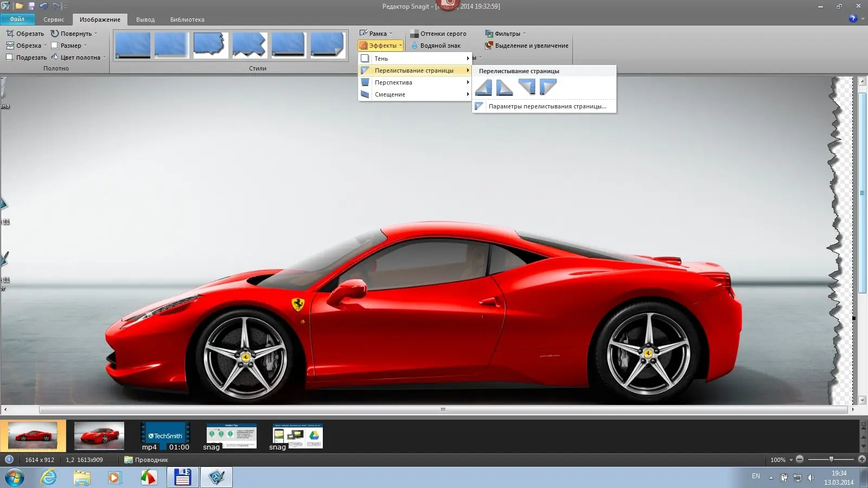Viewport: 868px width, 488px height.
Task: Apply the second page curl preset, bottom-left corner lifted
Action: tap(505, 87)
